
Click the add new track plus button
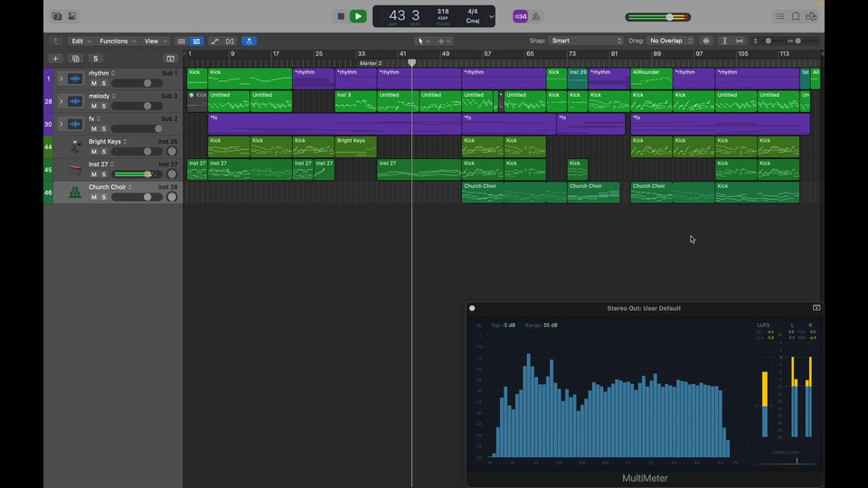click(55, 59)
